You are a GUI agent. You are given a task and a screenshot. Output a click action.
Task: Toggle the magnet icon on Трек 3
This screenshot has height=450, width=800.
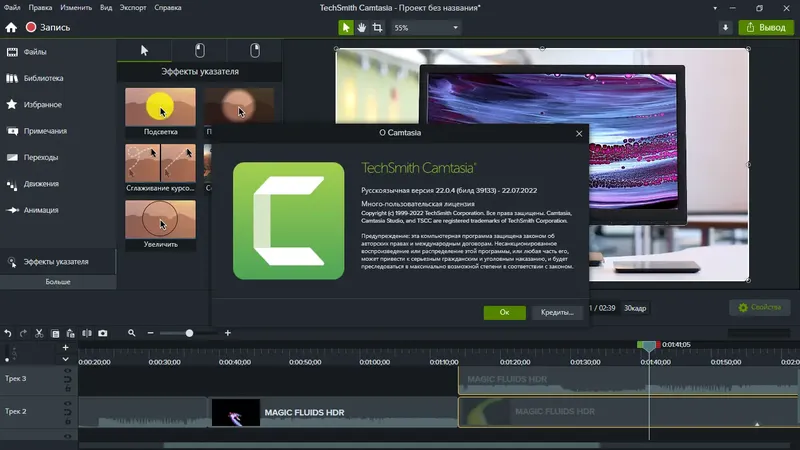point(67,379)
